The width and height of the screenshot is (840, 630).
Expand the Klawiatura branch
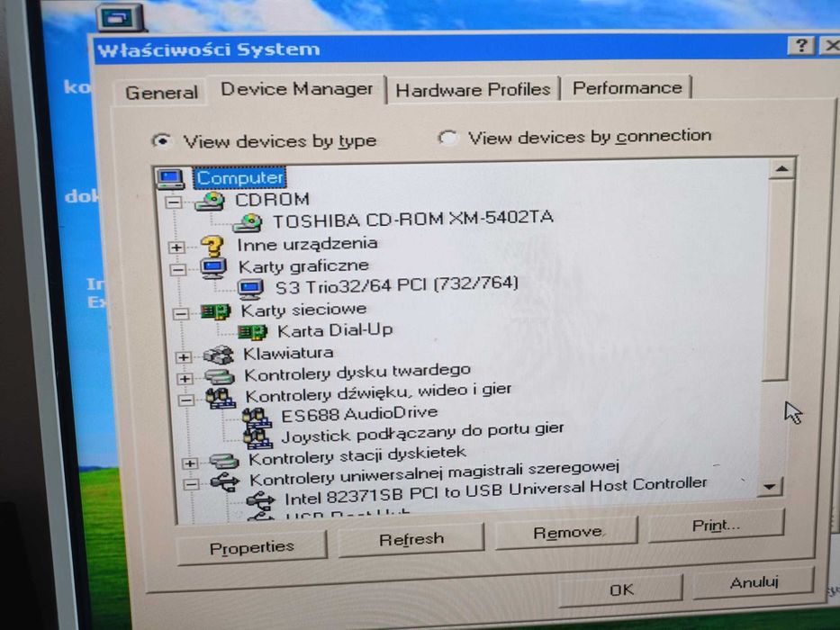tap(183, 357)
